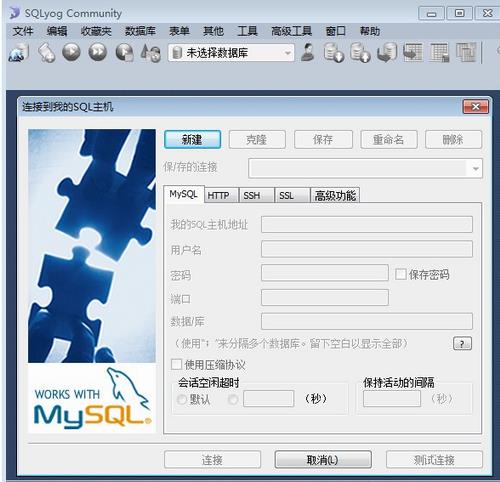The width and height of the screenshot is (500, 482).
Task: Click the 连接 button
Action: click(x=212, y=460)
